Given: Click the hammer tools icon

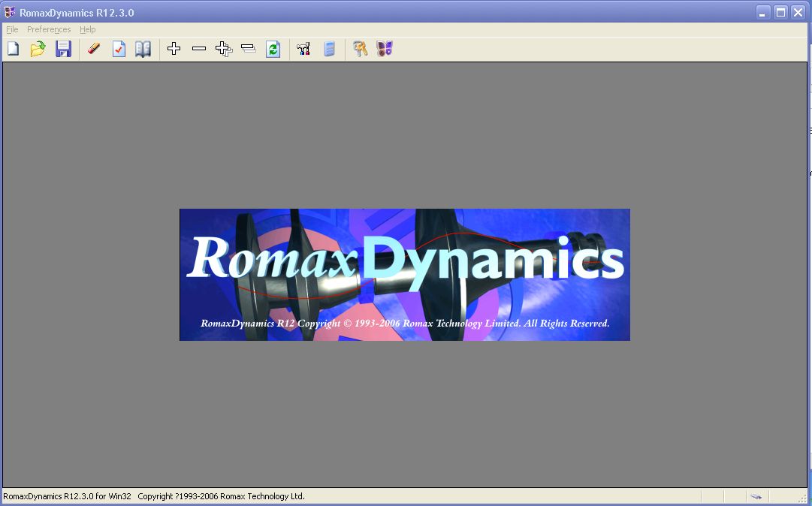Looking at the screenshot, I should click(304, 49).
